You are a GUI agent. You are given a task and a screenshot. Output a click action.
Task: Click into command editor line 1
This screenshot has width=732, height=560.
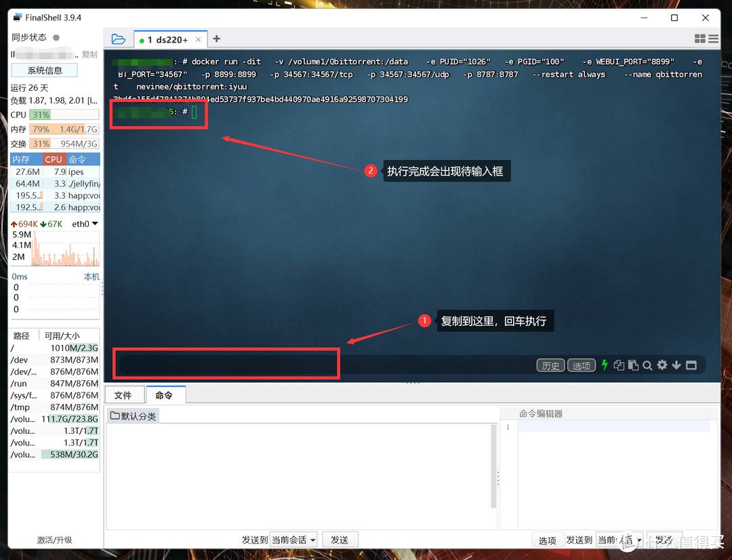[614, 426]
